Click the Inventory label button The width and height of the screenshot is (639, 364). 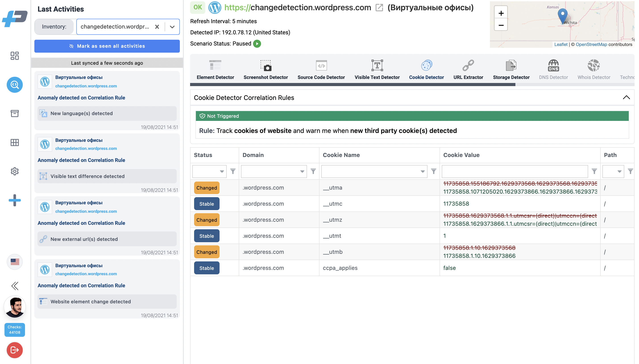tap(54, 27)
